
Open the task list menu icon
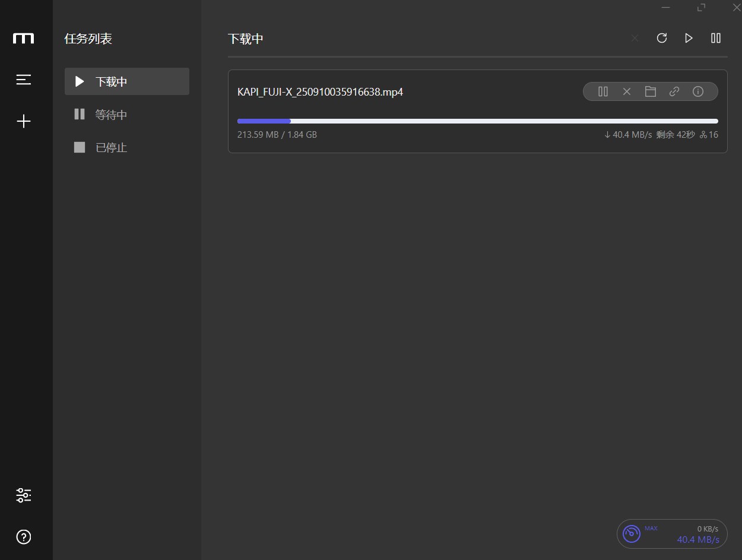[24, 80]
